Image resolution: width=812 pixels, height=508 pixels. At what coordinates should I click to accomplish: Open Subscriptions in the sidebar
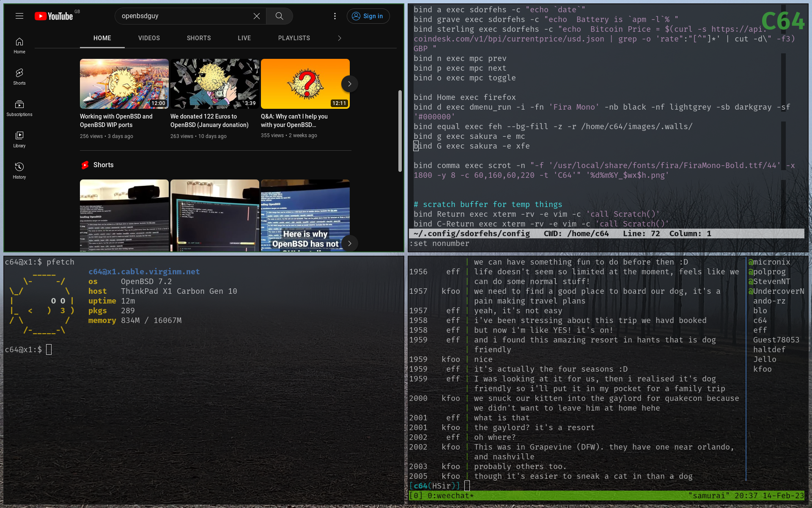(19, 108)
